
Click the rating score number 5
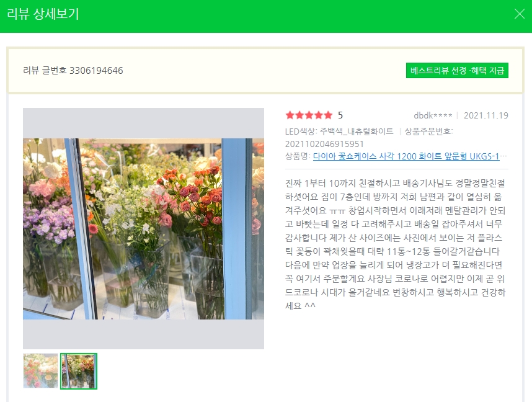point(340,115)
